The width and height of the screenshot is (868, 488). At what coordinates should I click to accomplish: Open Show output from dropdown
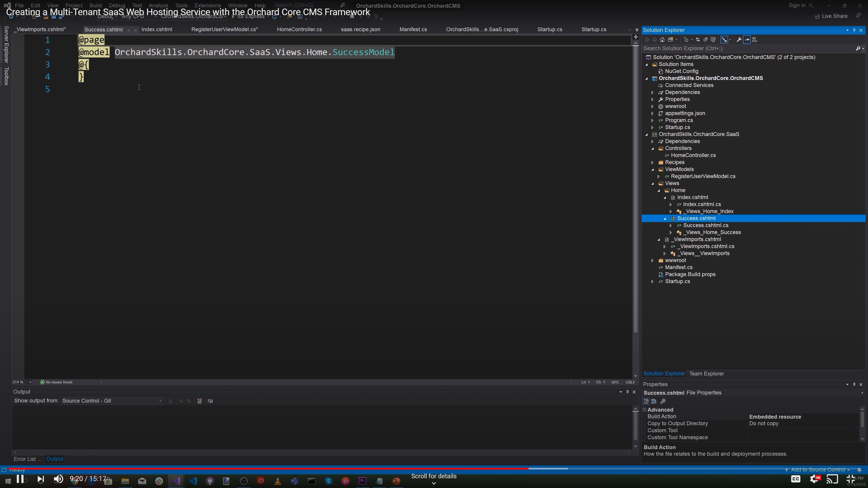112,401
